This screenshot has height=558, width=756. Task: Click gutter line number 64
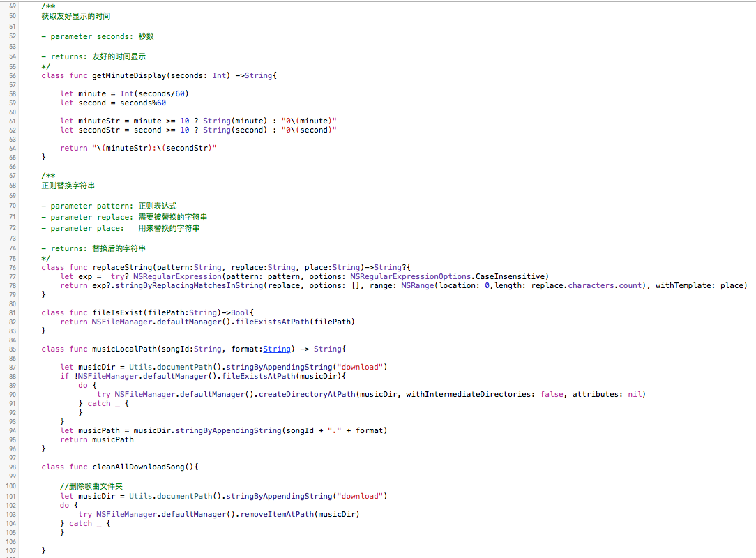(13, 149)
